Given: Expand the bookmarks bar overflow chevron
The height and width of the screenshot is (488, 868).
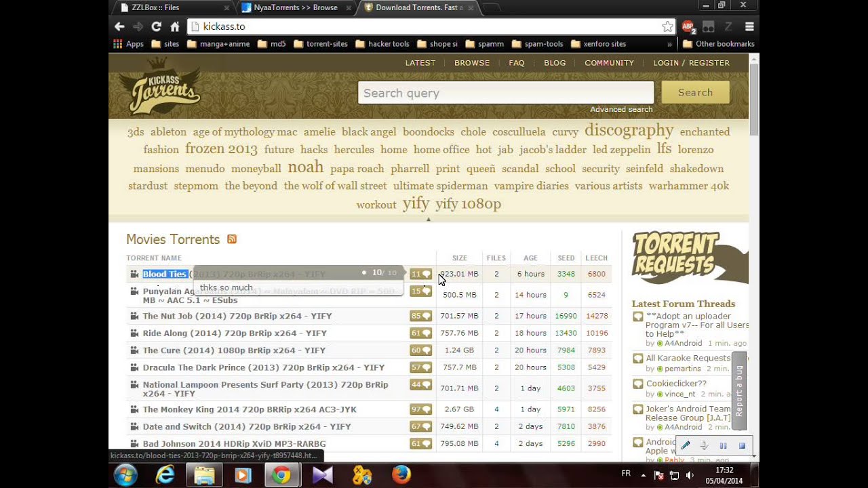Looking at the screenshot, I should (x=669, y=44).
